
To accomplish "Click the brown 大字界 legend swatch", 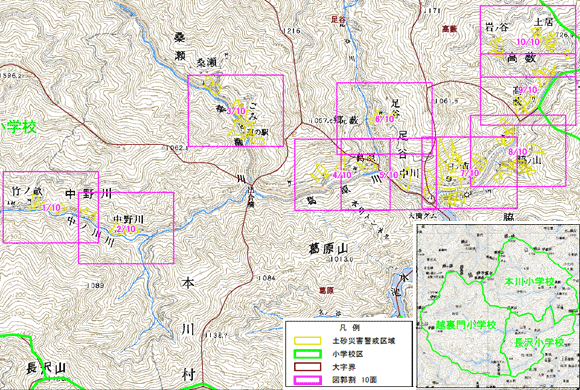I will [307, 367].
